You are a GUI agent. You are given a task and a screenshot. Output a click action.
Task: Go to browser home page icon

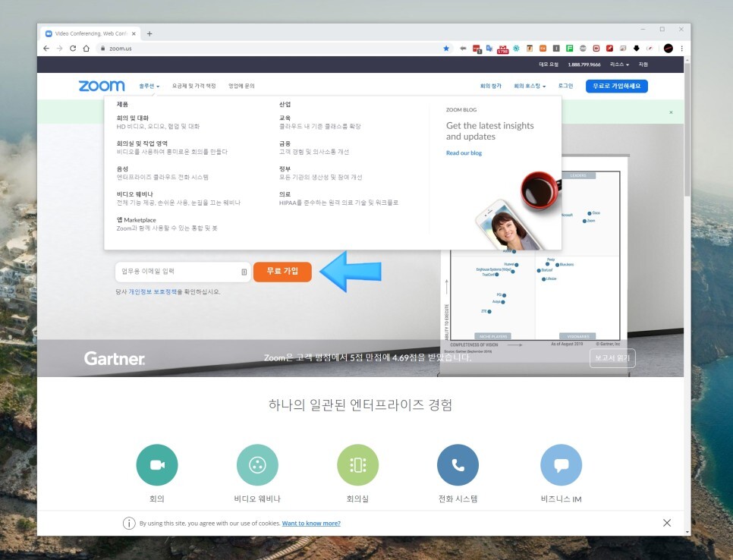[x=86, y=48]
